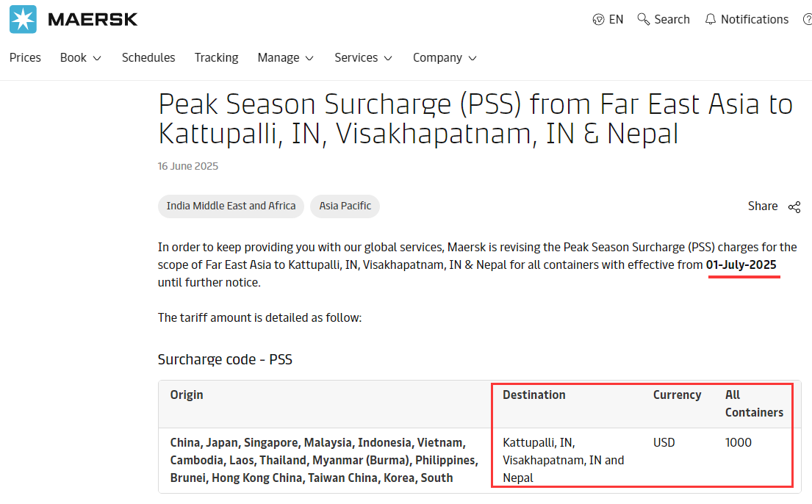Image resolution: width=812 pixels, height=504 pixels.
Task: Click the help question mark icon
Action: (807, 20)
